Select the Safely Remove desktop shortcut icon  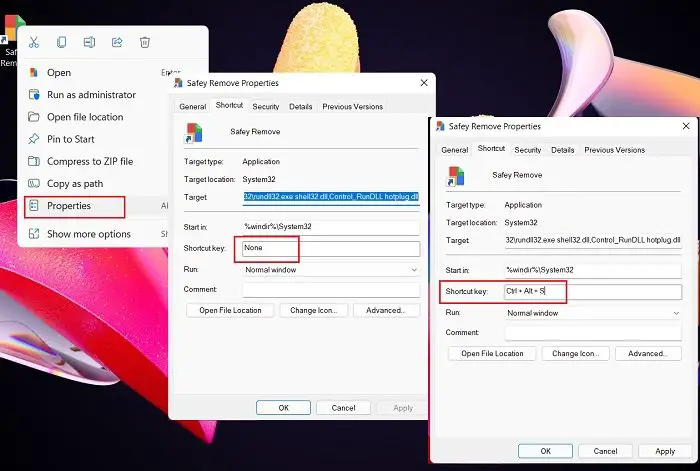click(x=11, y=40)
